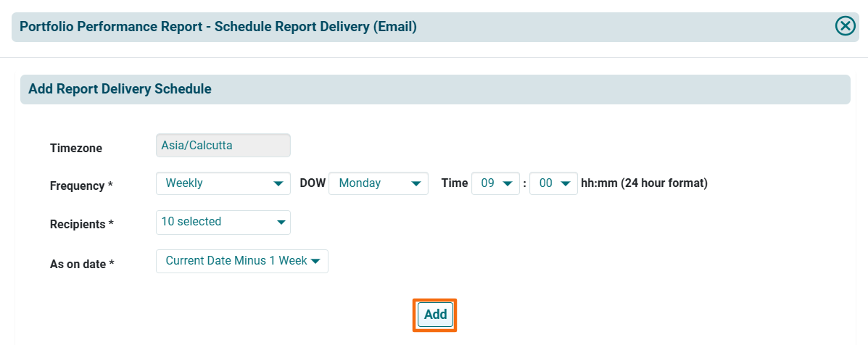
Task: Click the caret arrow beside hour 09
Action: click(x=507, y=184)
